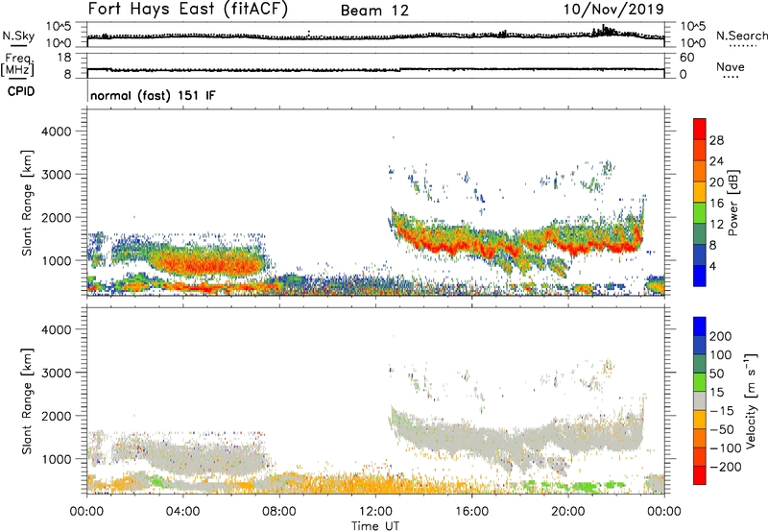Click the '60' Nave axis tick
Screen dimensions: 768x532
coord(686,58)
